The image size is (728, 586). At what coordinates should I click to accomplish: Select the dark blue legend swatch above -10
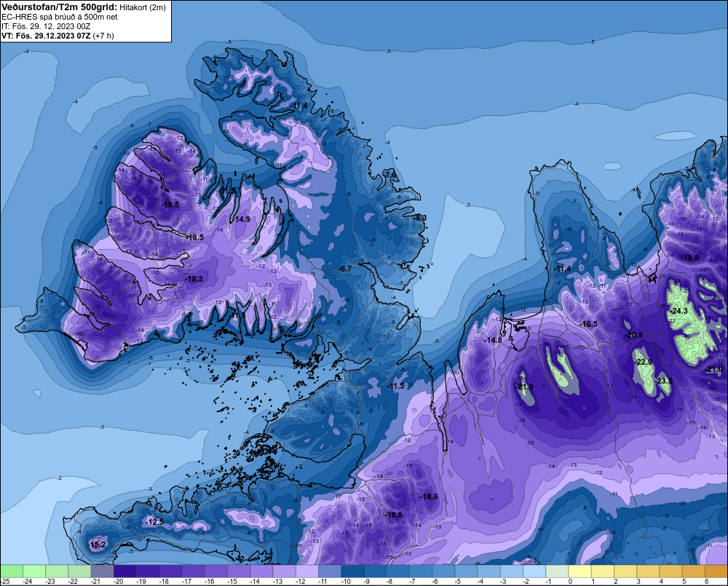[x=352, y=571]
